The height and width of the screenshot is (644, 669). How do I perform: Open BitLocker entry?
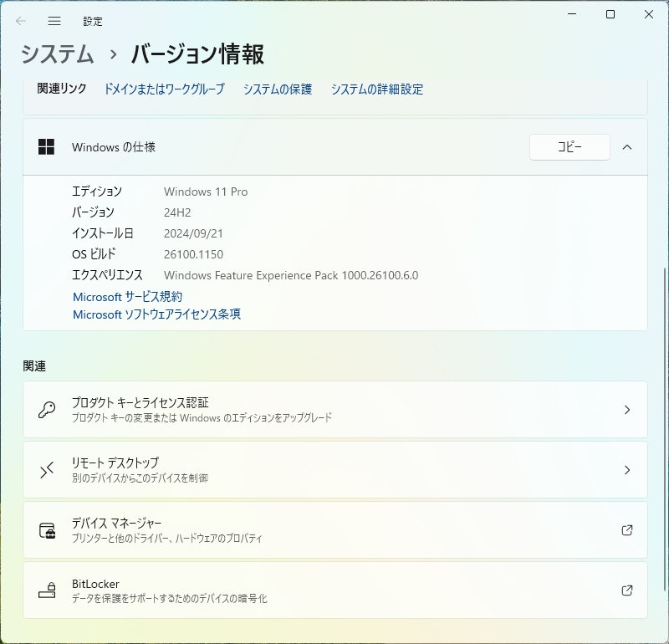(335, 590)
